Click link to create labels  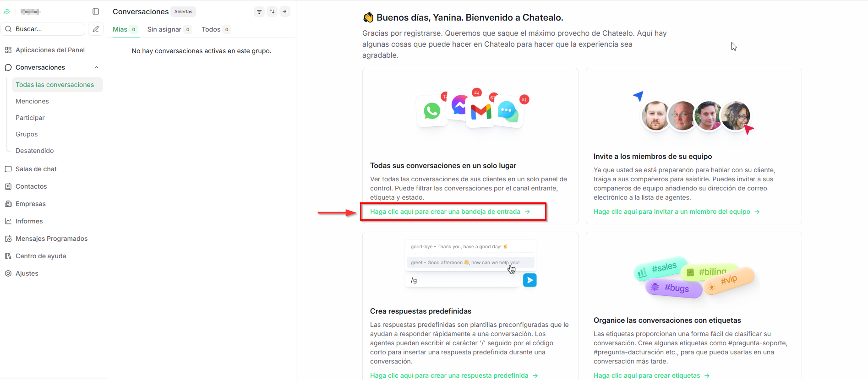point(647,375)
